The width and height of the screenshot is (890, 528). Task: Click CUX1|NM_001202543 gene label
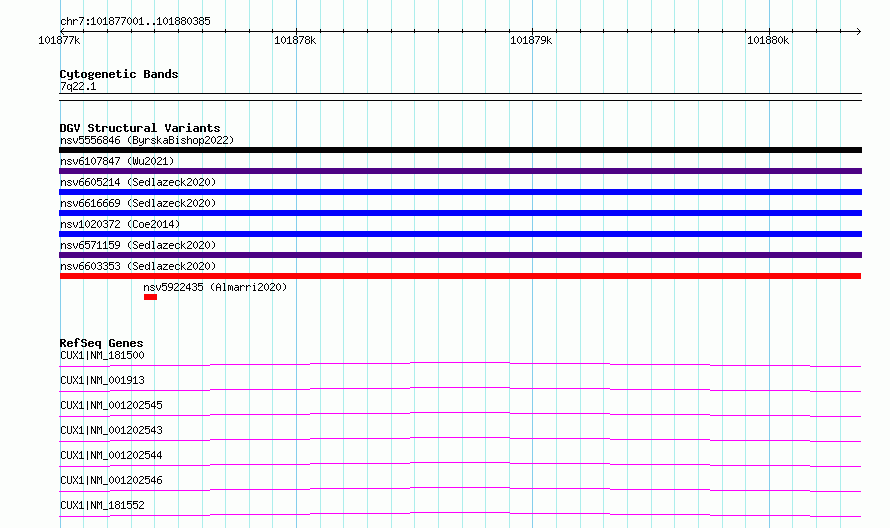pos(111,430)
